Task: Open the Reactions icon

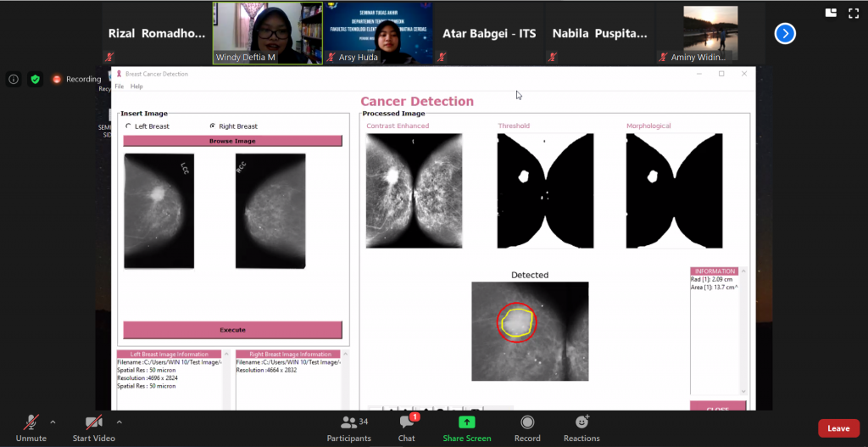Action: coord(581,422)
